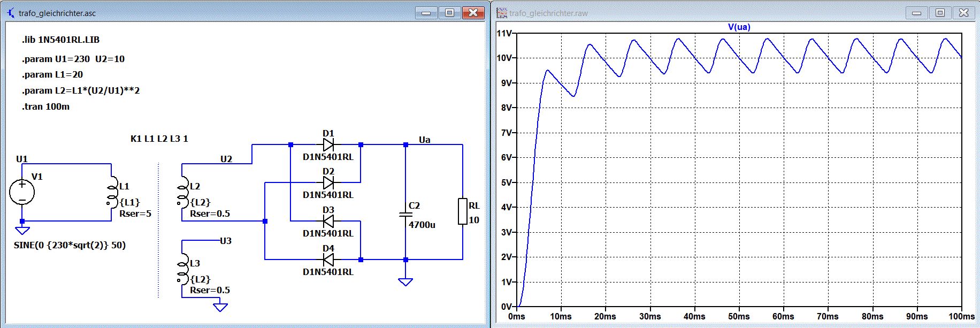Click the U3 net label
The width and height of the screenshot is (980, 328).
[x=226, y=241]
